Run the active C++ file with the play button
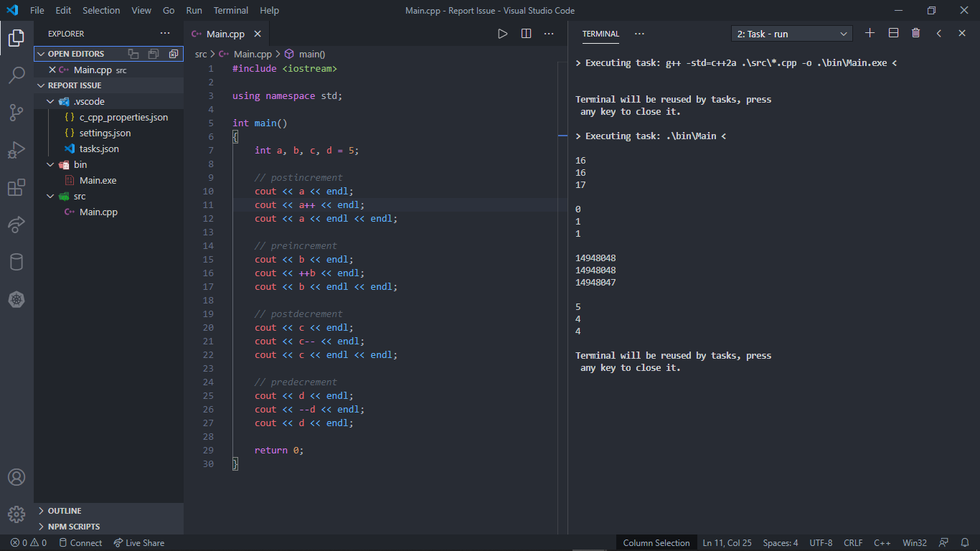 (502, 33)
